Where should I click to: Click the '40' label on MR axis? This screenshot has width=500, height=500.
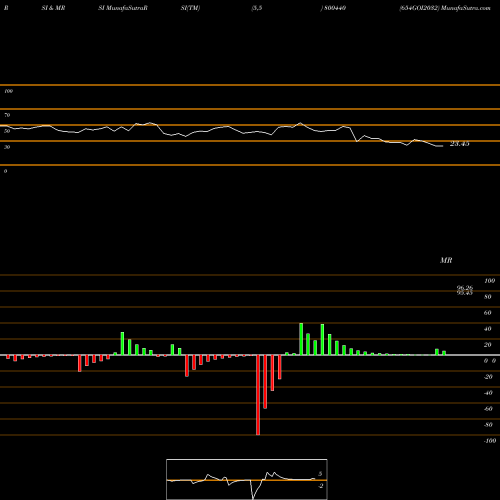click(488, 329)
